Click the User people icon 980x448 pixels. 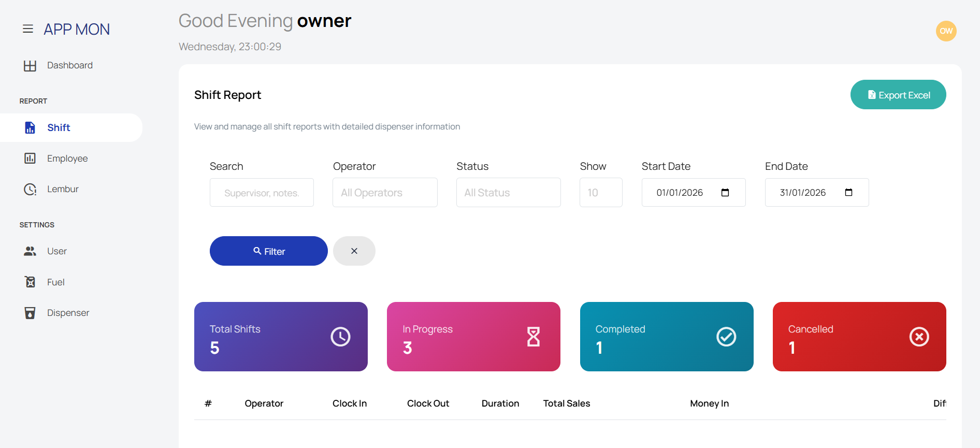(x=30, y=251)
